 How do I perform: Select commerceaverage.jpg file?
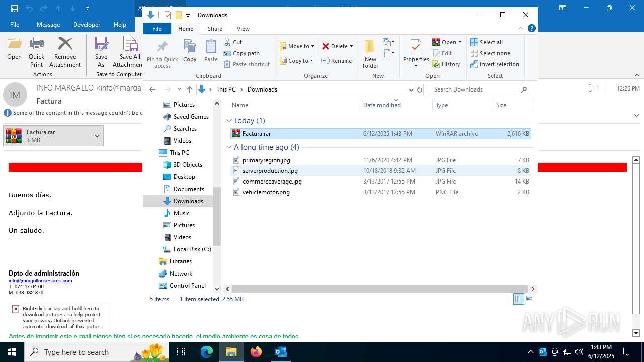coord(380,182)
